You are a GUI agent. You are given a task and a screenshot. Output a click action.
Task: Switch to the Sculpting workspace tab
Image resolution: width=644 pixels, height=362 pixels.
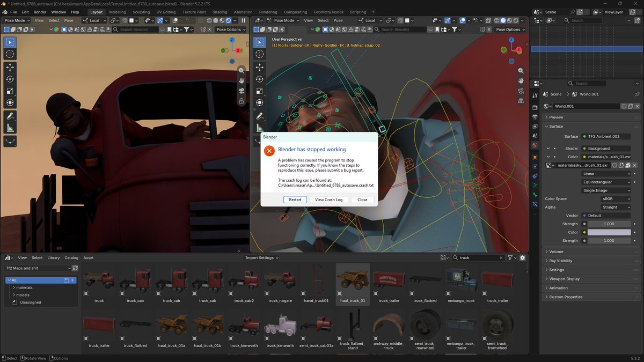pyautogui.click(x=141, y=12)
